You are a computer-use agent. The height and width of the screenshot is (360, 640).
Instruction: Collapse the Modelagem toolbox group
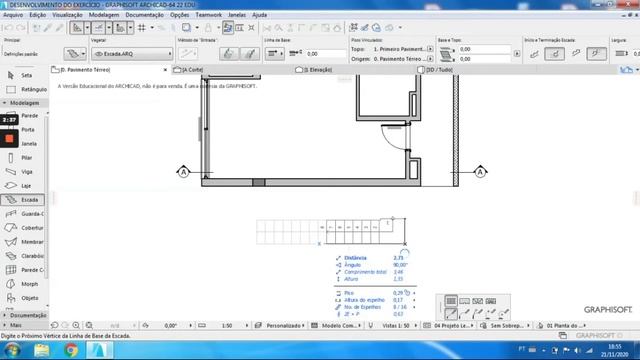point(24,103)
